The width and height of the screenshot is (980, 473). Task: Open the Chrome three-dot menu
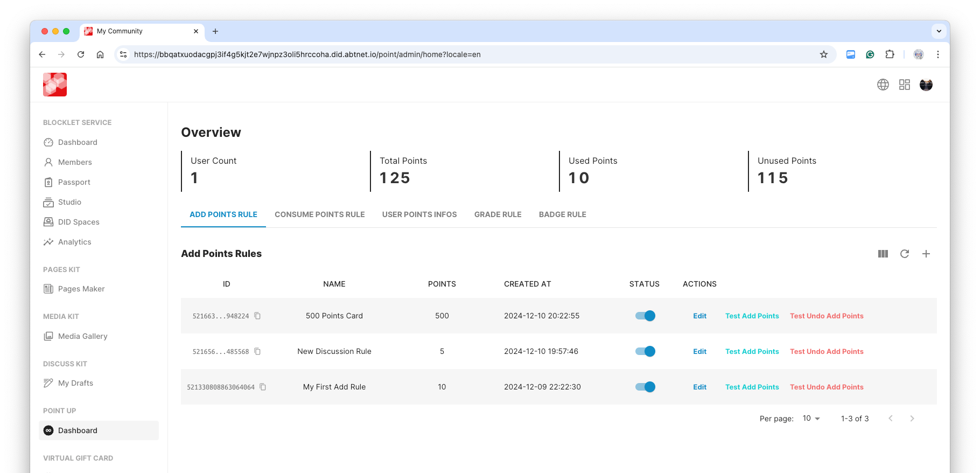click(938, 54)
